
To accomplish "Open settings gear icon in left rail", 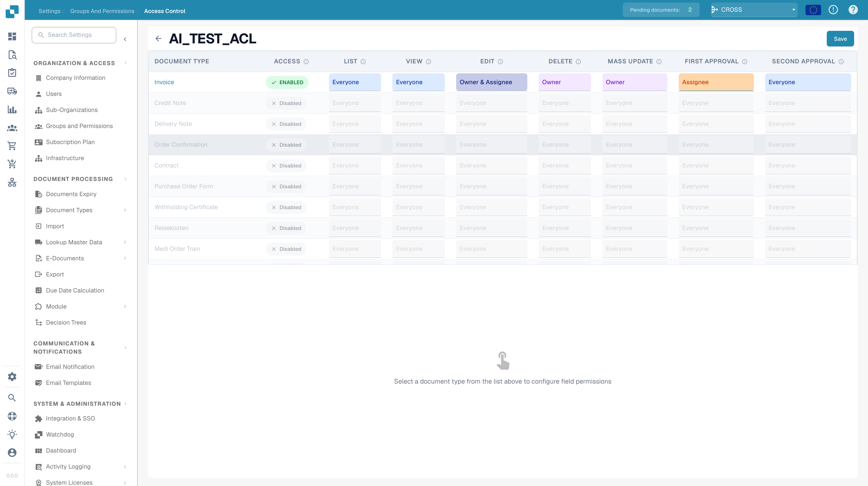I will coord(12,376).
